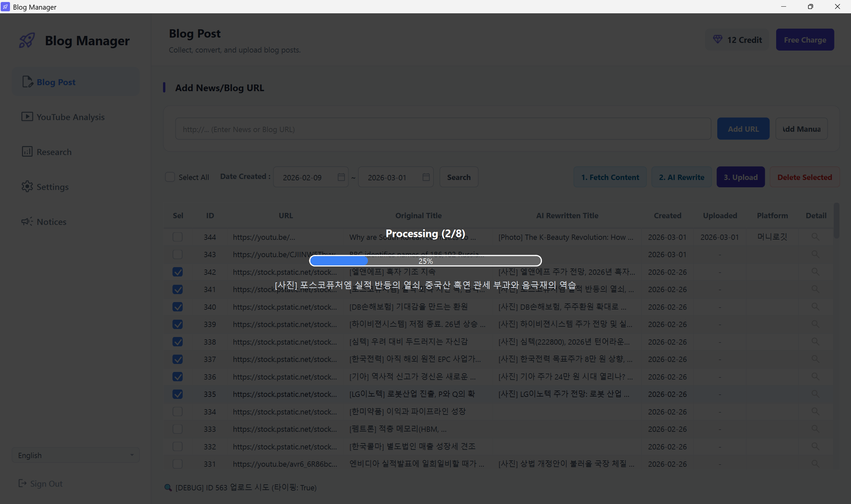851x504 pixels.
Task: Focus the News or Blog URL field
Action: pos(443,129)
